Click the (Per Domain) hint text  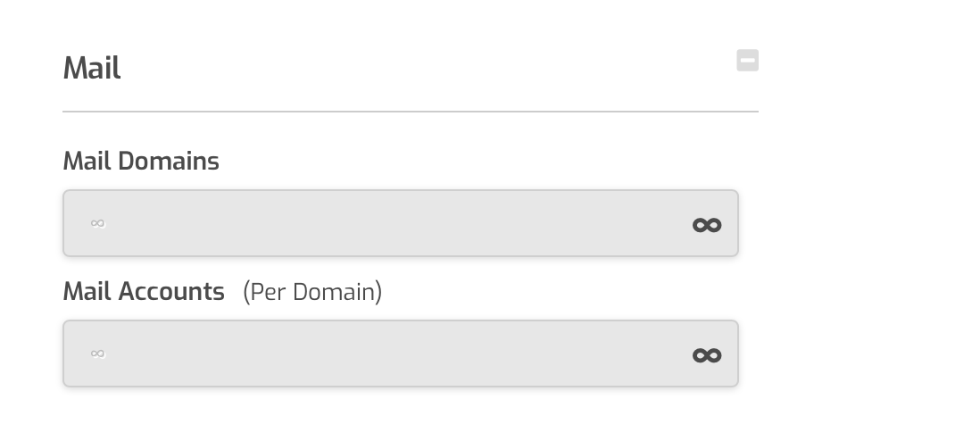pos(312,292)
